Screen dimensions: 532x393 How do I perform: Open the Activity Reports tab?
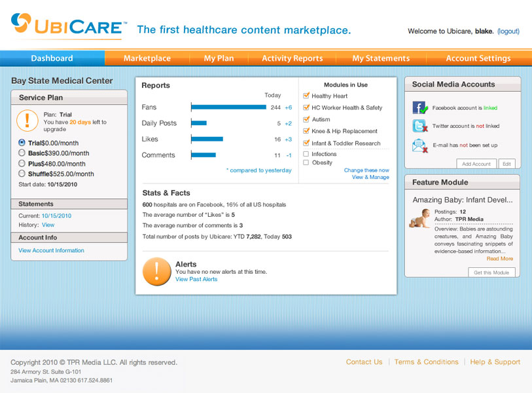coord(292,58)
